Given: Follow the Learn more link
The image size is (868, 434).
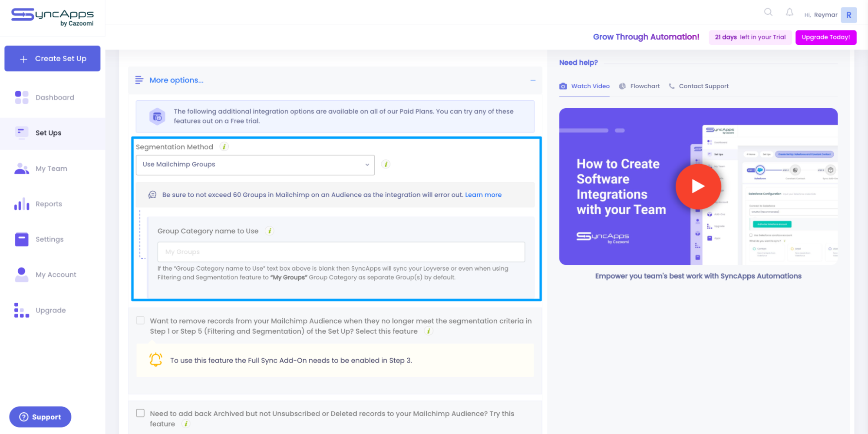Looking at the screenshot, I should [x=483, y=195].
